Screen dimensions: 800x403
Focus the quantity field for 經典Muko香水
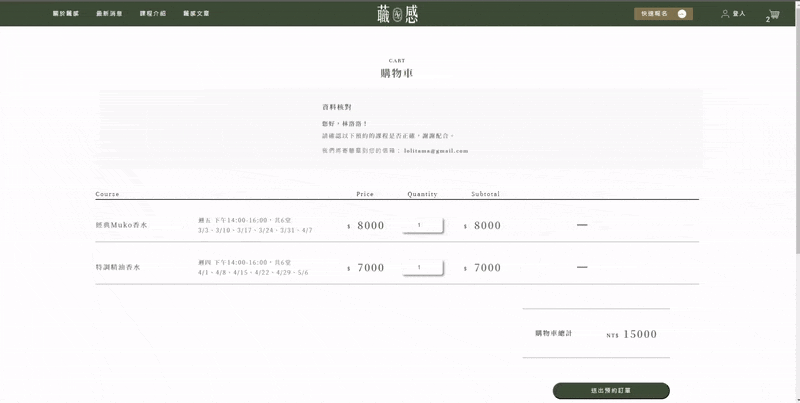point(422,225)
